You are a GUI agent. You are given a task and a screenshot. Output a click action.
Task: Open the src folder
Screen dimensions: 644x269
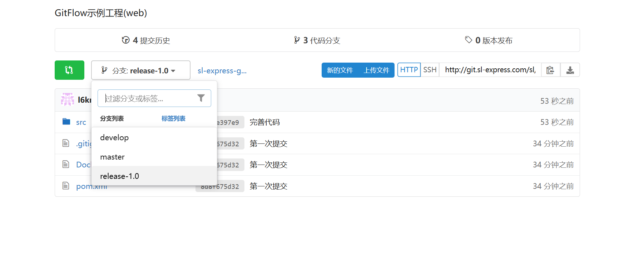click(x=81, y=122)
